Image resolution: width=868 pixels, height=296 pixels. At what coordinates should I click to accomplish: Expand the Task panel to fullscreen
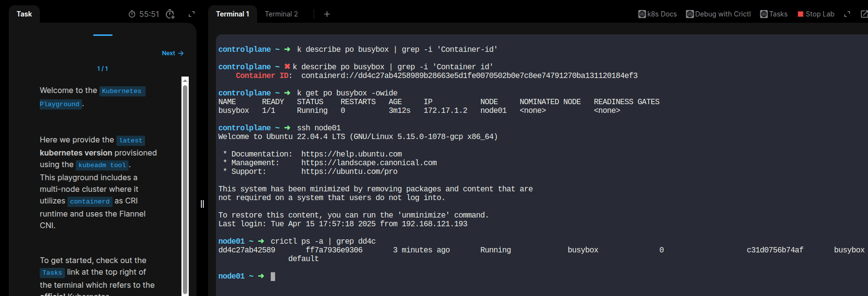click(192, 14)
